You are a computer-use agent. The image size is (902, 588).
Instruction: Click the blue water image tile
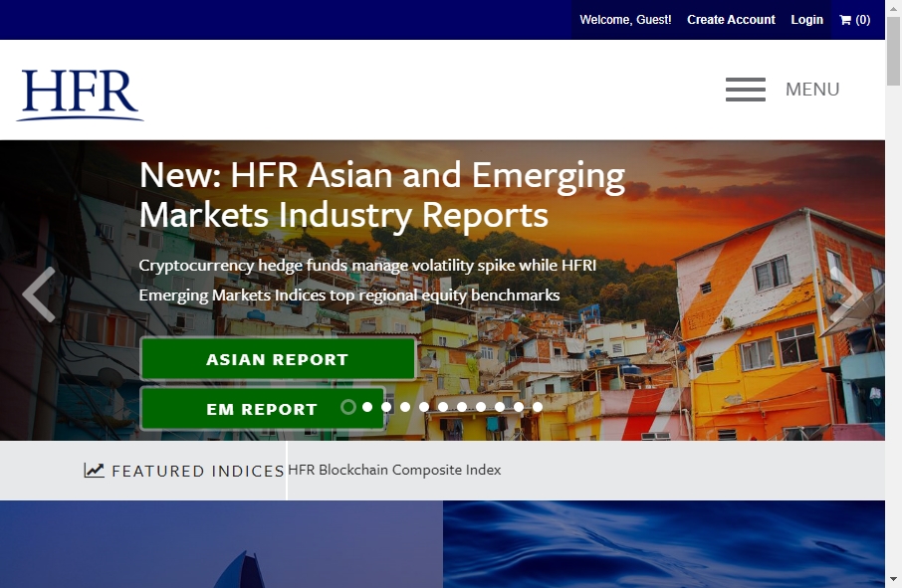pos(664,544)
